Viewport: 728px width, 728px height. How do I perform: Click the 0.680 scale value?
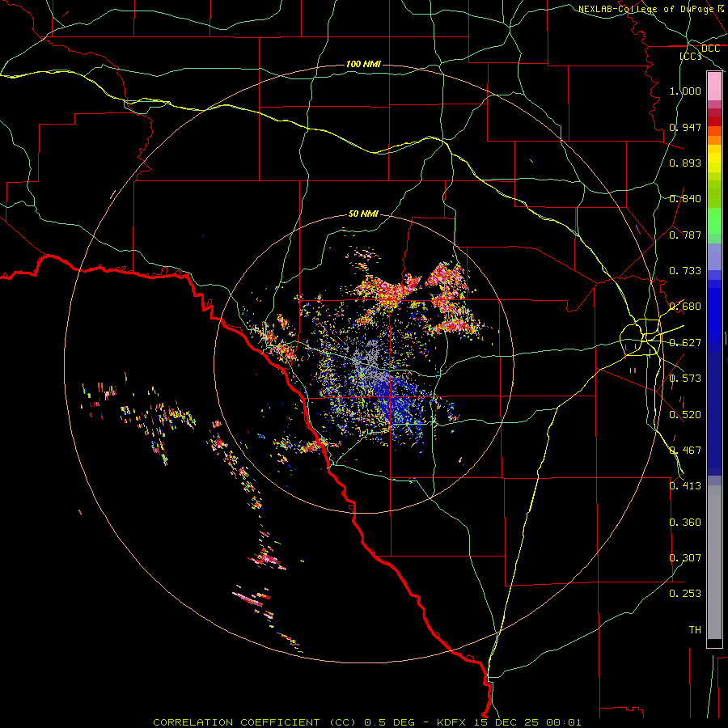pyautogui.click(x=685, y=307)
